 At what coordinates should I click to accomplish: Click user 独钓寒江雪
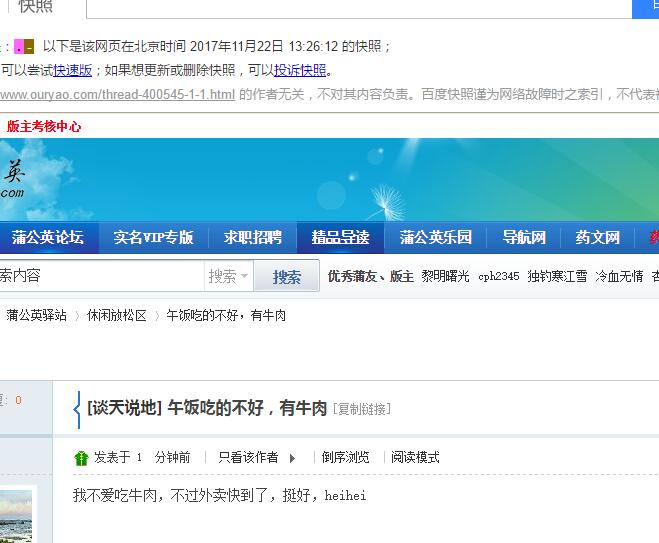557,276
